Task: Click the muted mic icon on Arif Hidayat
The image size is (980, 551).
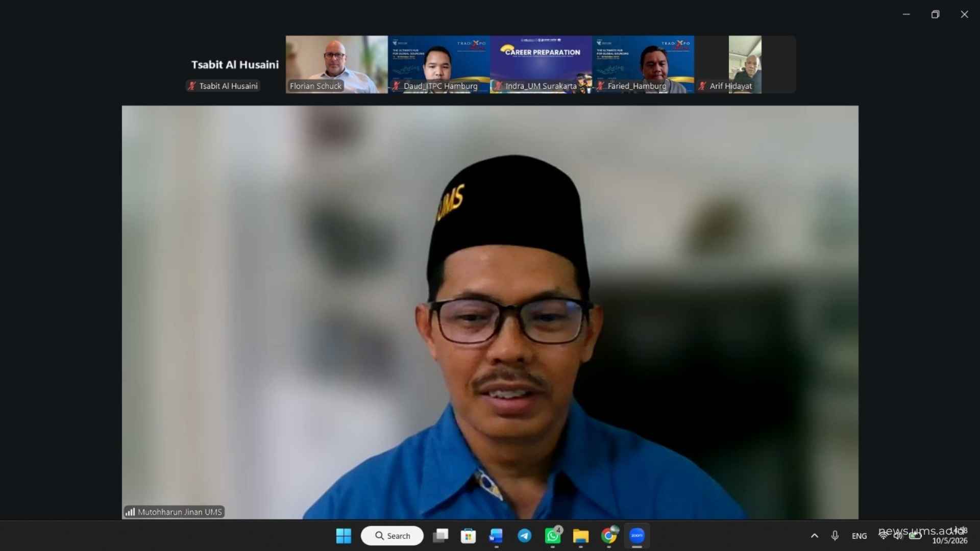Action: click(702, 86)
